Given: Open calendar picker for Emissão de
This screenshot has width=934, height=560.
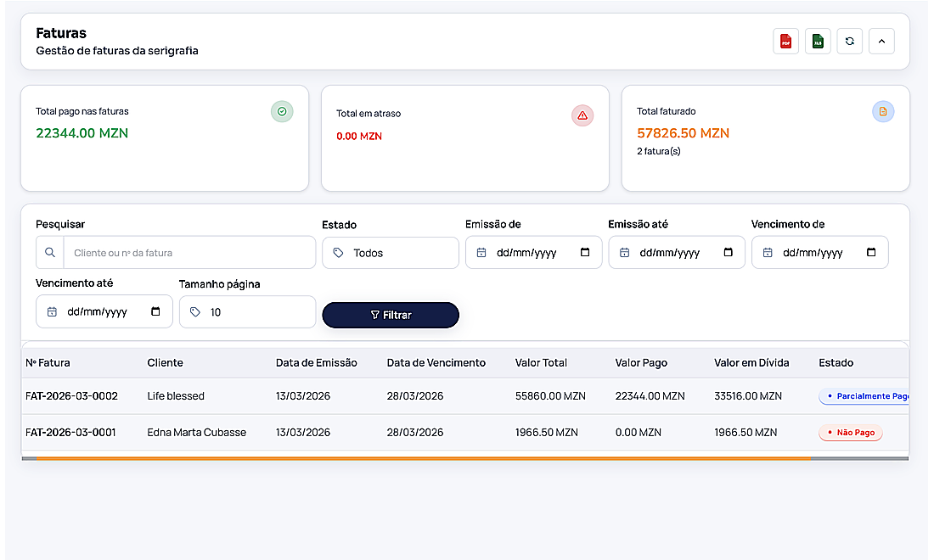Looking at the screenshot, I should [x=585, y=253].
